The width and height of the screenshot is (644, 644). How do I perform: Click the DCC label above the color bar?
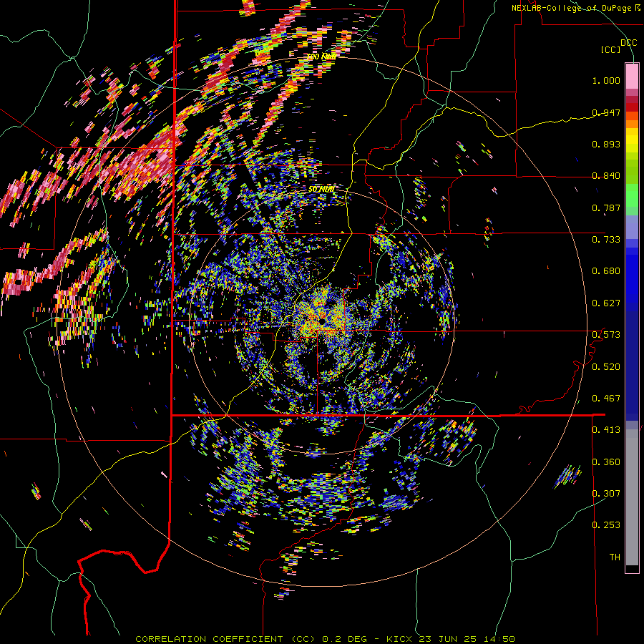coord(629,43)
